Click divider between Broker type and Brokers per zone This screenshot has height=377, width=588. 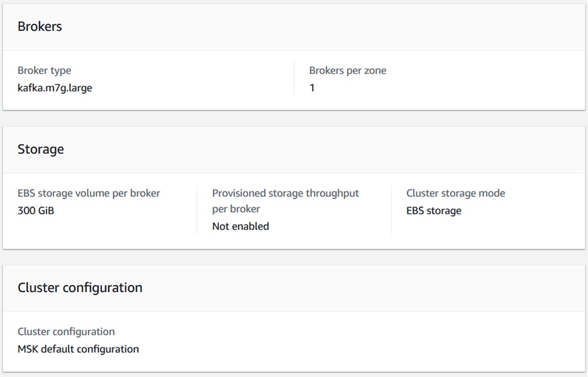coord(294,79)
